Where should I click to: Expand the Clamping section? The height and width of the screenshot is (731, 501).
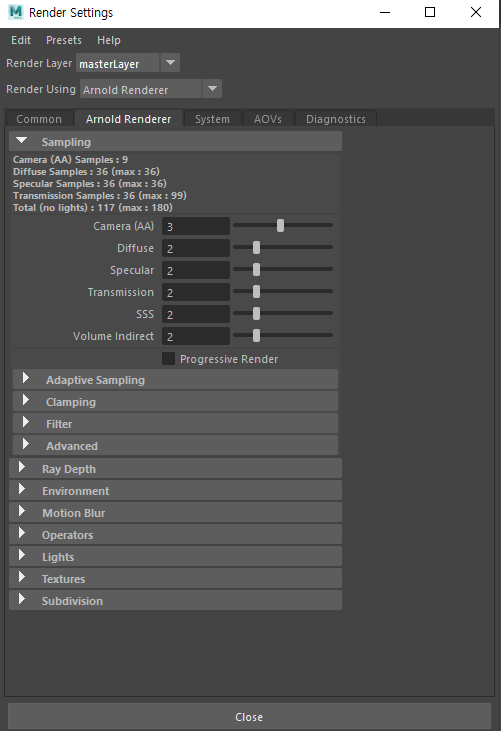point(175,401)
